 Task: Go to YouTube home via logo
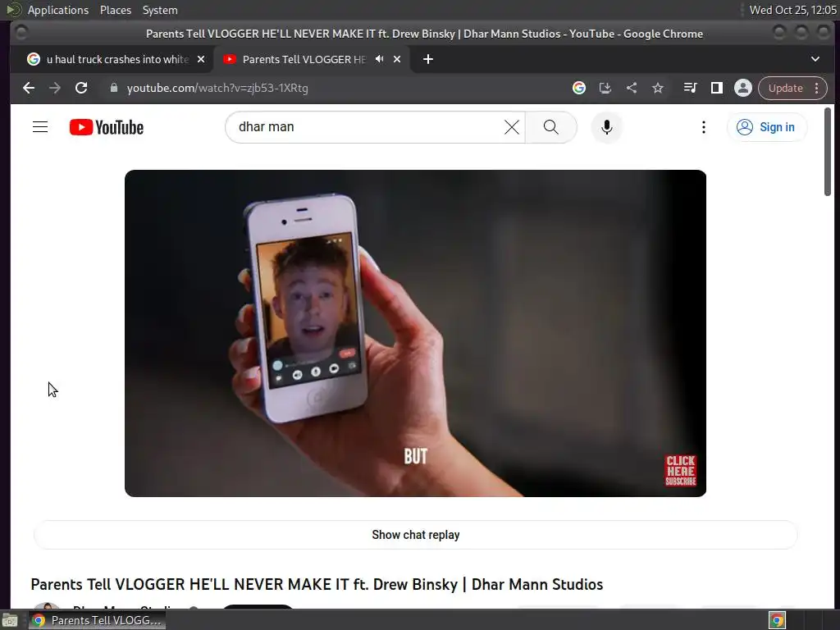107,127
